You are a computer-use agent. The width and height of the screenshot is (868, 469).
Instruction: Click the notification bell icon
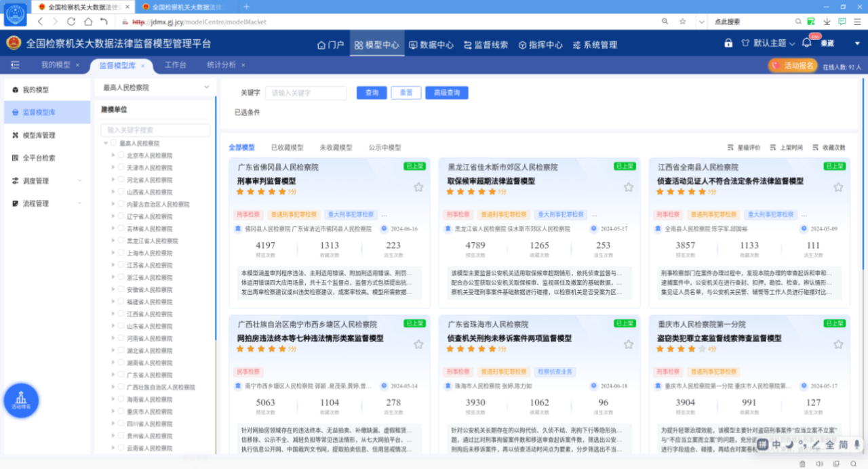[806, 43]
